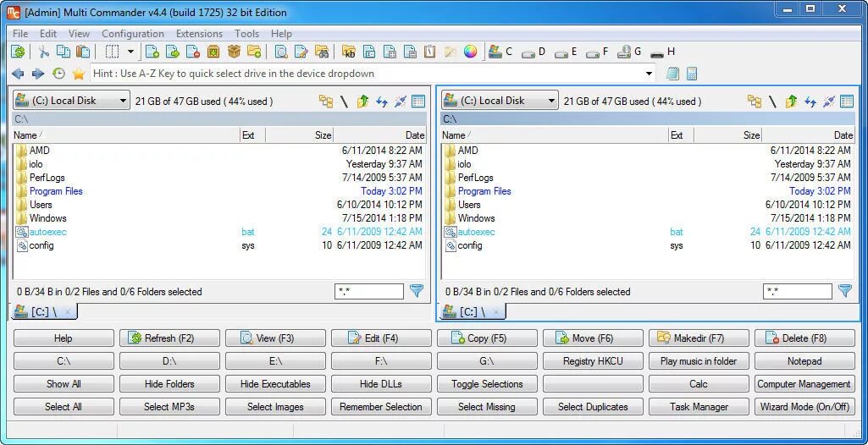Click the view file magnifier icon
868x445 pixels.
(281, 52)
